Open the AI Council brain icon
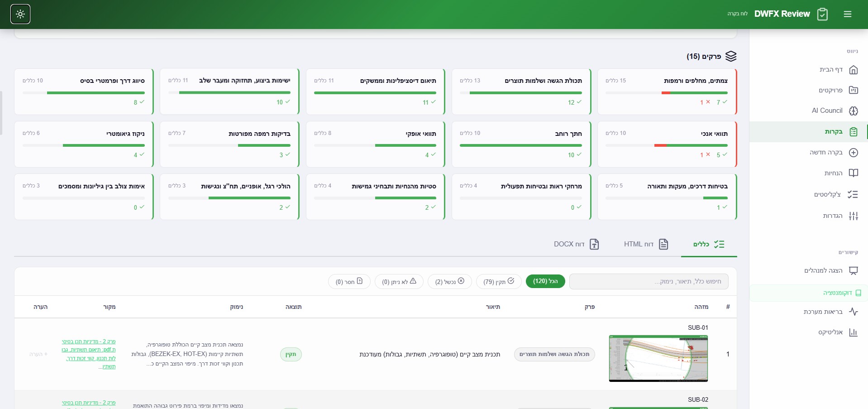The height and width of the screenshot is (409, 868). coord(853,111)
